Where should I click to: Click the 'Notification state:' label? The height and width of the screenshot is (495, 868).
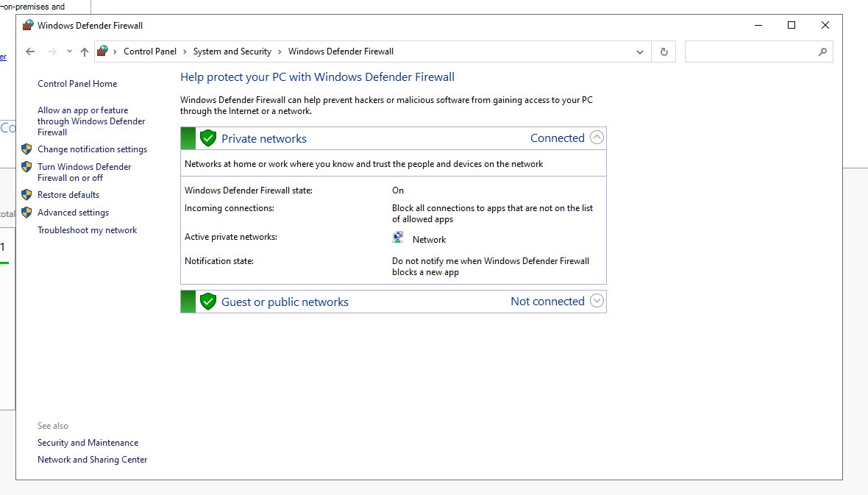(x=219, y=261)
